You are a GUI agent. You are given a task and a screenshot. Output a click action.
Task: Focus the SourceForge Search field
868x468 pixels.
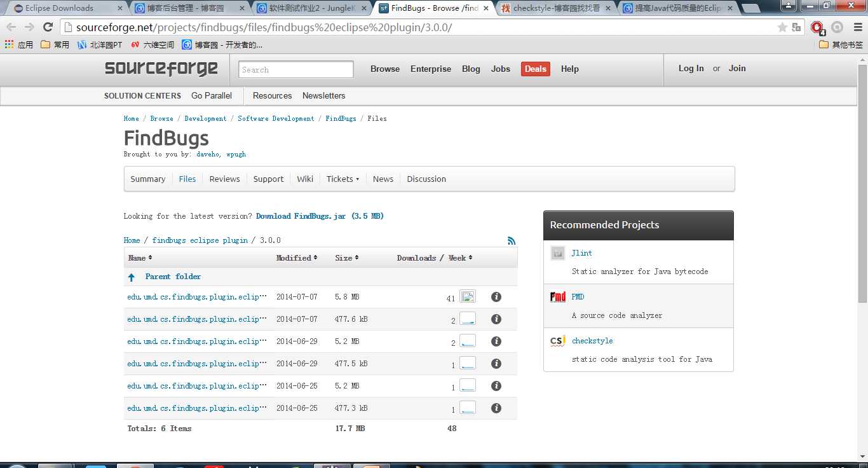click(296, 70)
